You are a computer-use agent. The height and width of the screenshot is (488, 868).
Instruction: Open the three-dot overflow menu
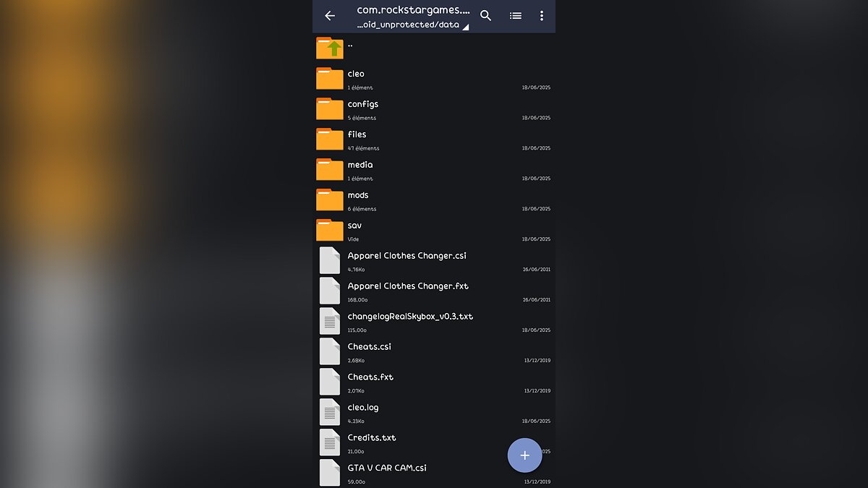pyautogui.click(x=542, y=16)
